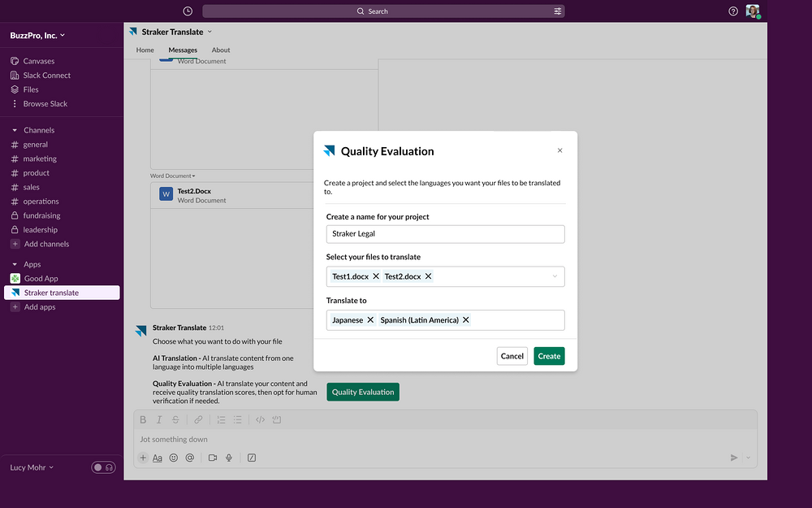Switch to the Home tab
The image size is (812, 508).
pyautogui.click(x=145, y=50)
